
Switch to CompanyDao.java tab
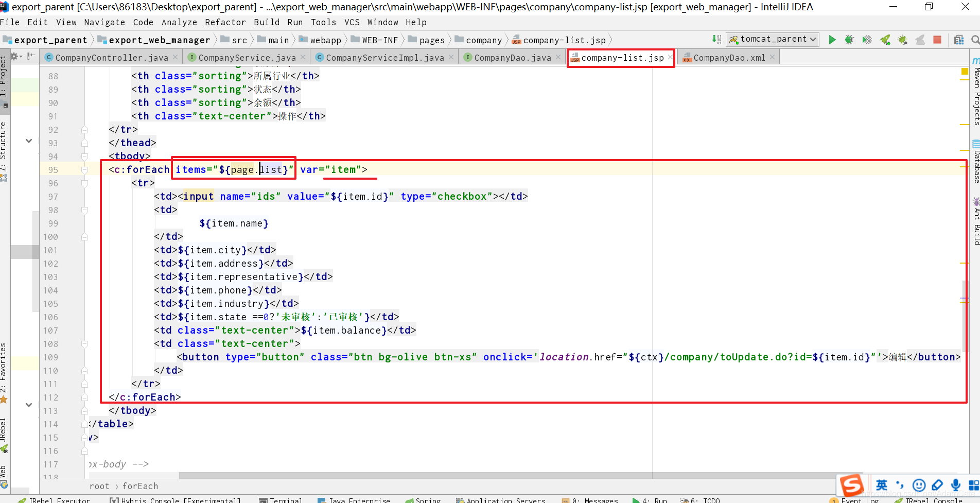pyautogui.click(x=512, y=58)
